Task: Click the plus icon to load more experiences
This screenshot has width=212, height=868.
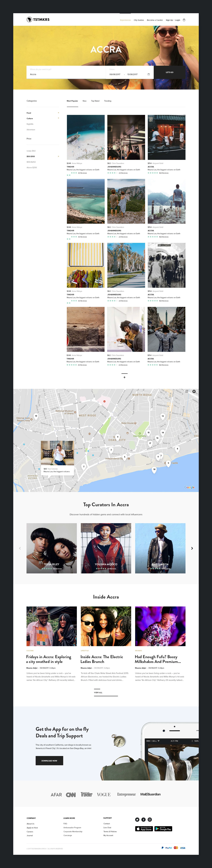Action: point(125,377)
